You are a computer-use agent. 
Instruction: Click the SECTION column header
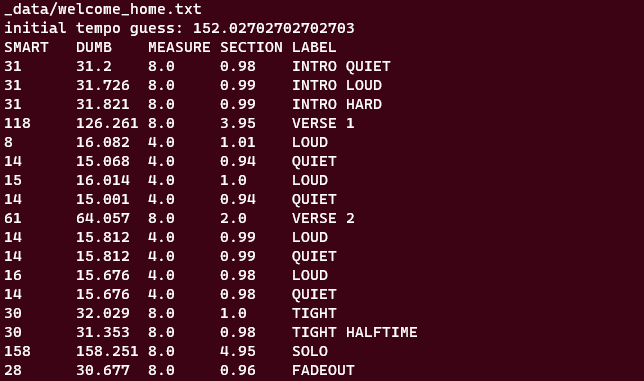tap(251, 47)
